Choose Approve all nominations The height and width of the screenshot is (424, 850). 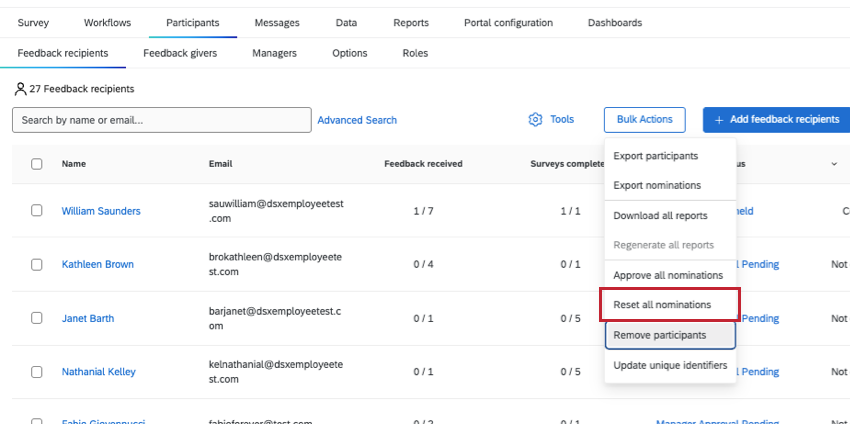point(671,275)
